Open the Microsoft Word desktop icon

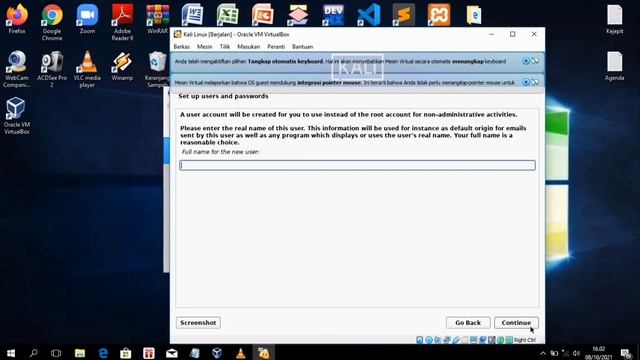click(193, 15)
